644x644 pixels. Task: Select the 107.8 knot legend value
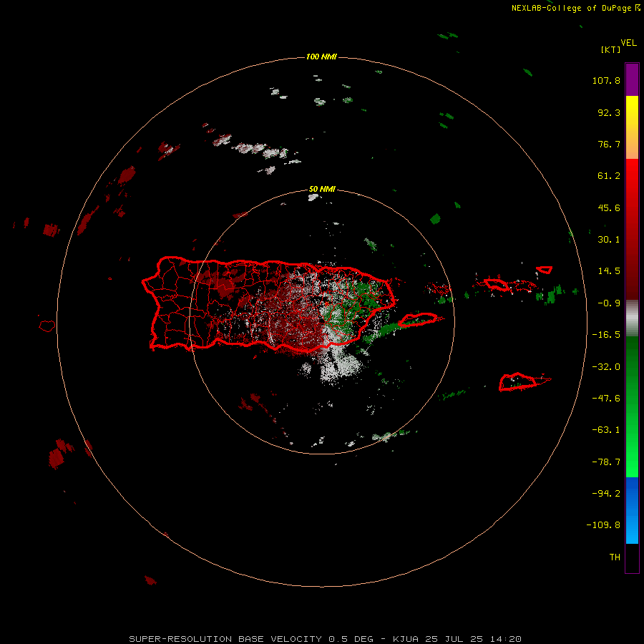tap(606, 80)
